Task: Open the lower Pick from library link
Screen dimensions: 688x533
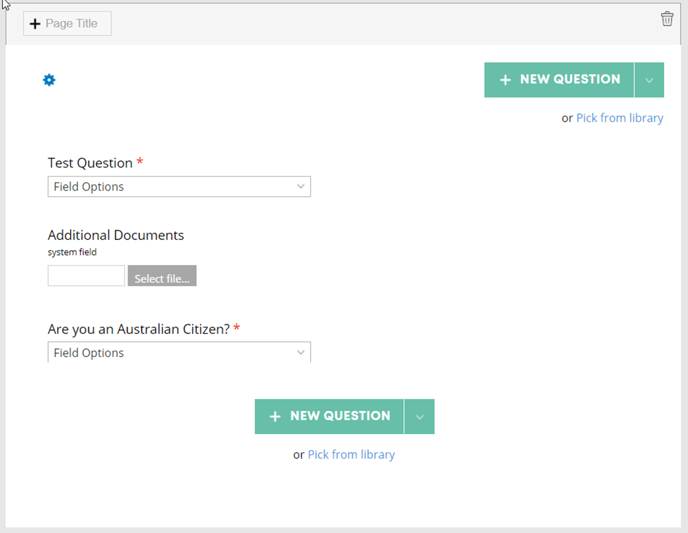Action: [x=351, y=454]
